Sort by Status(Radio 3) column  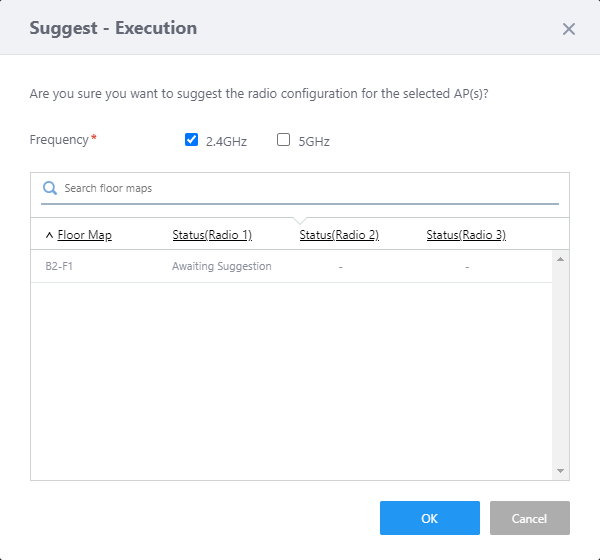(466, 235)
